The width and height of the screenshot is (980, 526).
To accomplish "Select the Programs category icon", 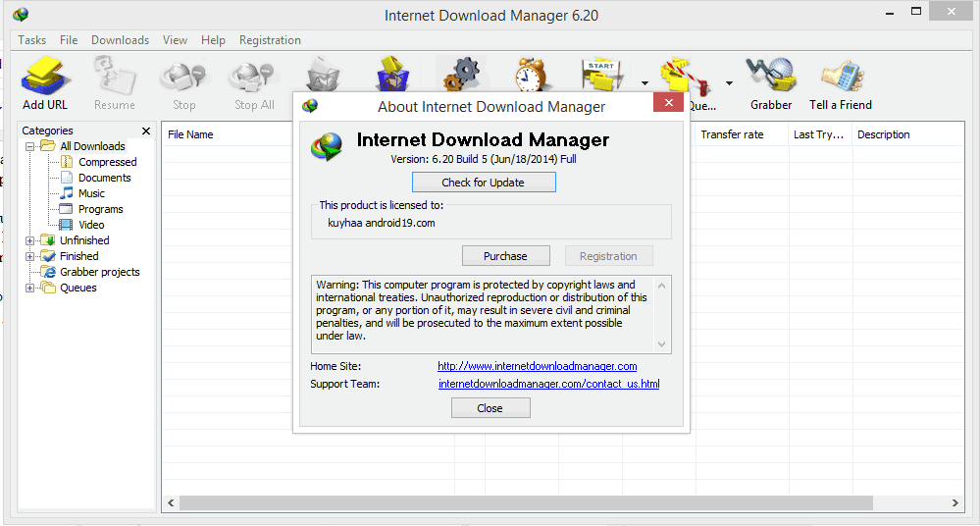I will pos(66,209).
